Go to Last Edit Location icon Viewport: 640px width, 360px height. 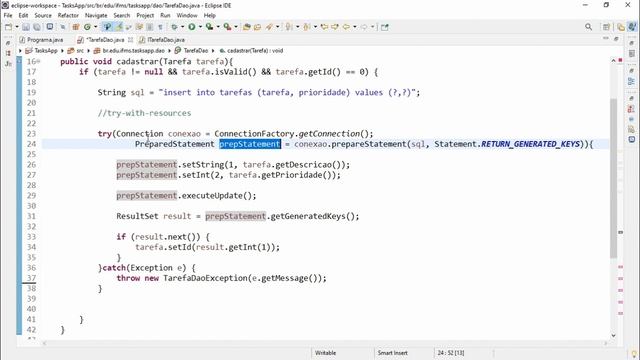point(324,27)
